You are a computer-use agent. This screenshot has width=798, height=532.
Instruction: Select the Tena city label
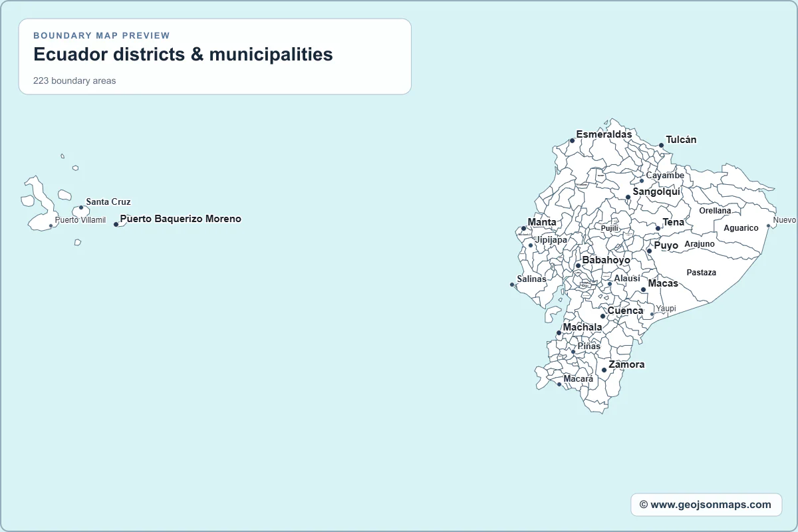(x=673, y=222)
